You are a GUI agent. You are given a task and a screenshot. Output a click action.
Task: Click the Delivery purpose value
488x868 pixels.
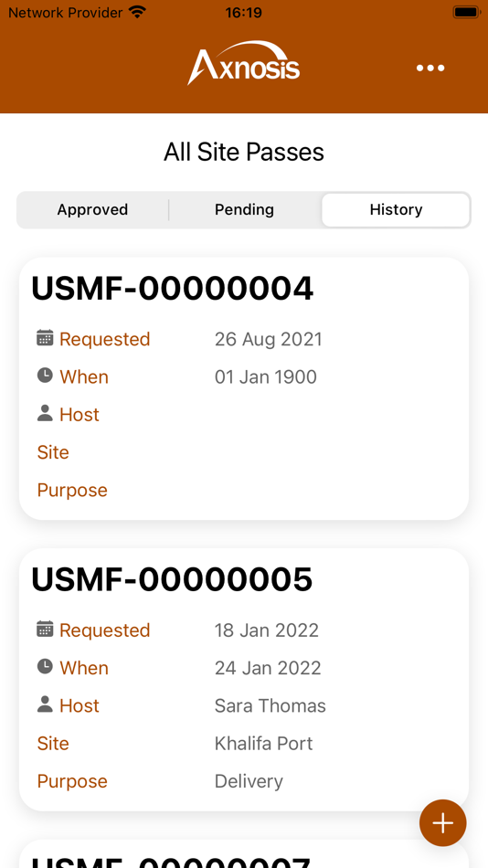coord(249,781)
